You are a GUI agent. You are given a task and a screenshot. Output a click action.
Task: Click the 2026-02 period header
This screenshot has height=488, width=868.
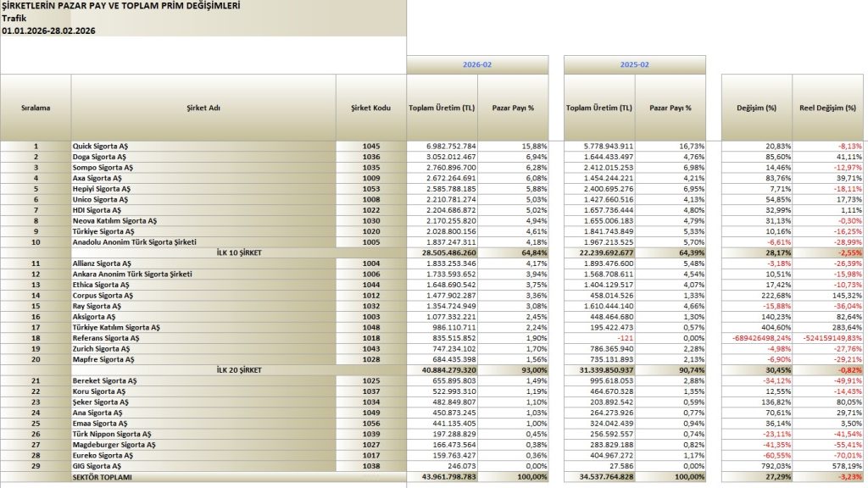click(477, 64)
